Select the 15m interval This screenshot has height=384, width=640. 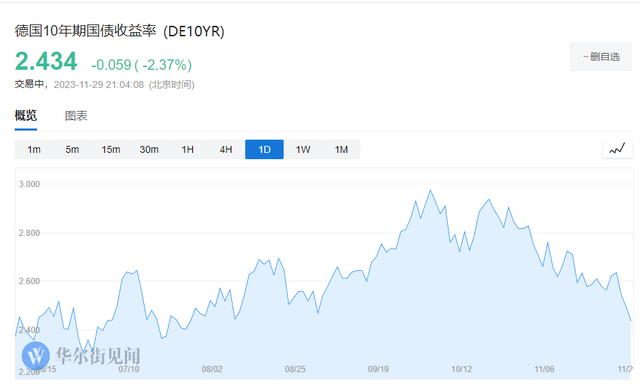[x=111, y=149]
